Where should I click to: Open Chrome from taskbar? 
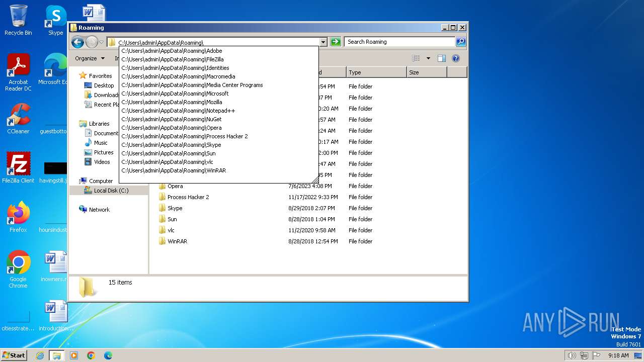[x=91, y=355]
